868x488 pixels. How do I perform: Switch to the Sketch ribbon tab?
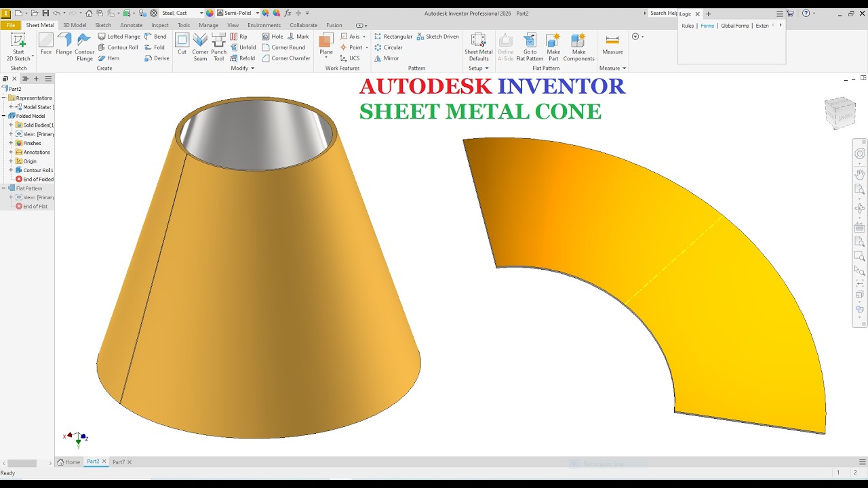103,25
